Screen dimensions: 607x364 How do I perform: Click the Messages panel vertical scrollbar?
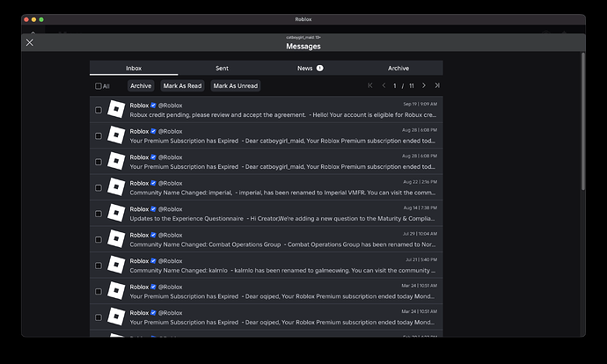[x=582, y=121]
